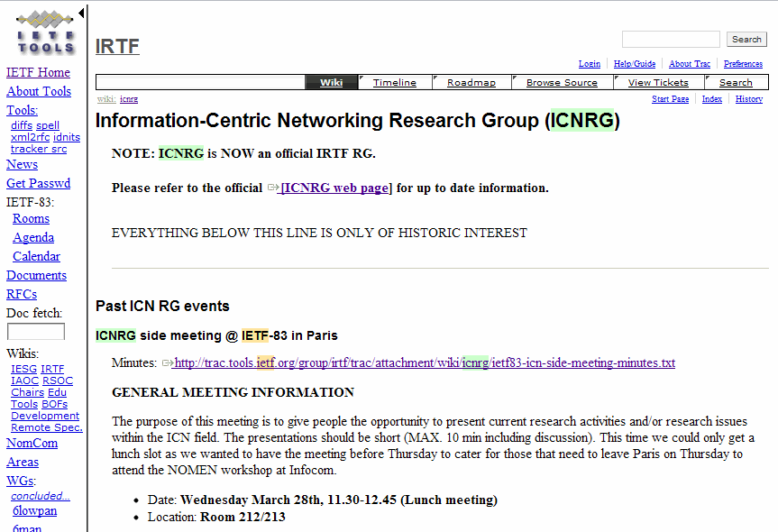Go to the News page
The image size is (778, 532).
click(x=22, y=164)
